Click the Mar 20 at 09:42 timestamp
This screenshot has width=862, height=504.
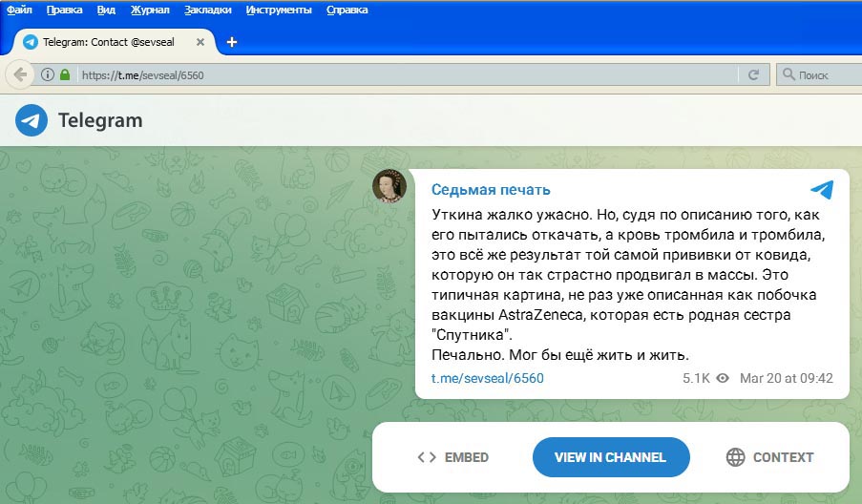pyautogui.click(x=787, y=378)
